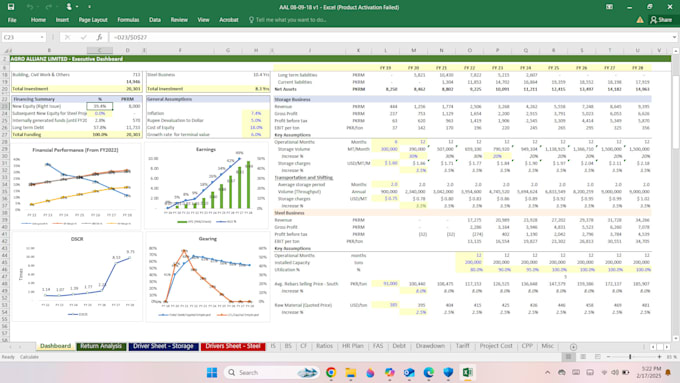Click sheet tab scroll left arrow

[10, 347]
